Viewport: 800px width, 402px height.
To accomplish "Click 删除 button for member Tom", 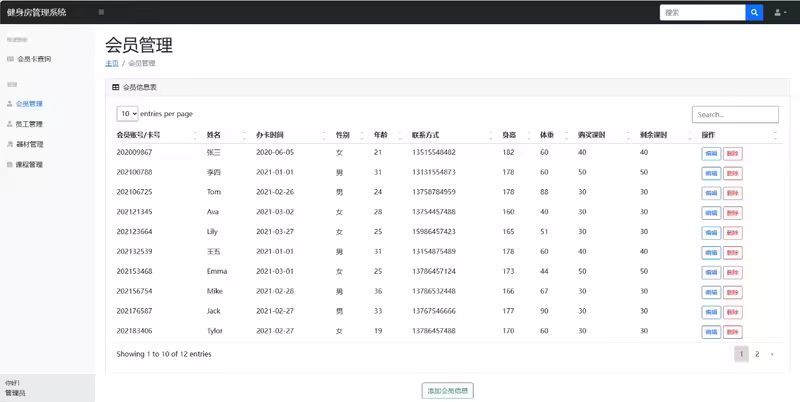I will (x=732, y=192).
